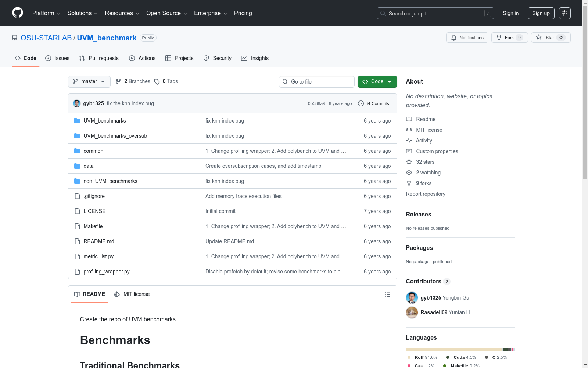The image size is (588, 368).
Task: Open the Pricing link
Action: [243, 13]
